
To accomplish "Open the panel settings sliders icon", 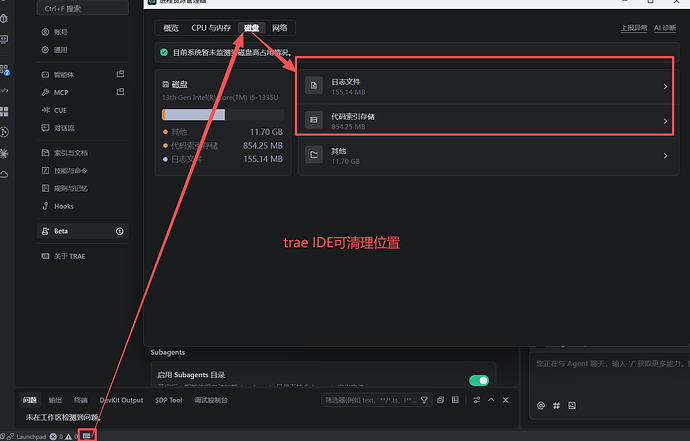I will pyautogui.click(x=477, y=400).
